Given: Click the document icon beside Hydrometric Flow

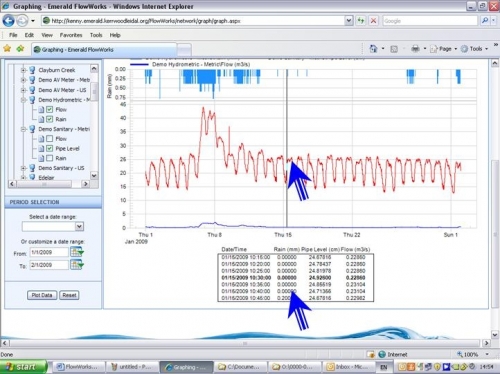Looking at the screenshot, I should pyautogui.click(x=41, y=110).
